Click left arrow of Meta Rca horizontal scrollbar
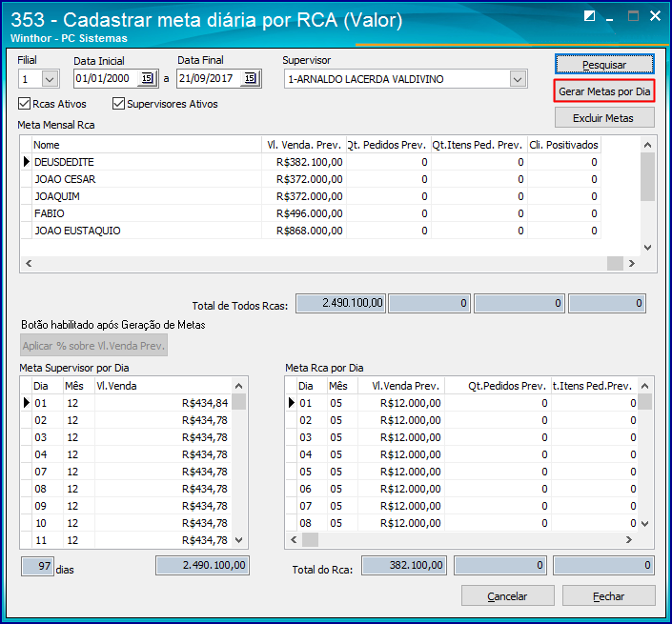The height and width of the screenshot is (624, 672). [294, 539]
